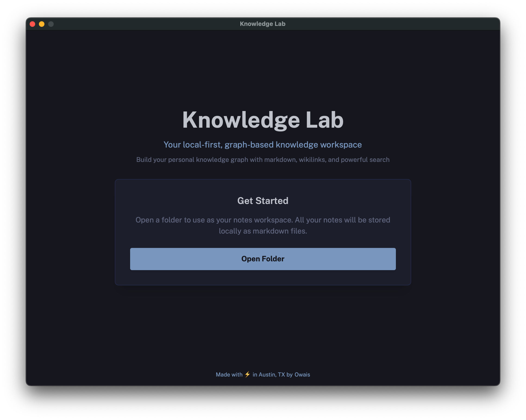Viewport: 526px width, 420px height.
Task: Click 'graph-based' in the blue tagline
Action: [249, 145]
